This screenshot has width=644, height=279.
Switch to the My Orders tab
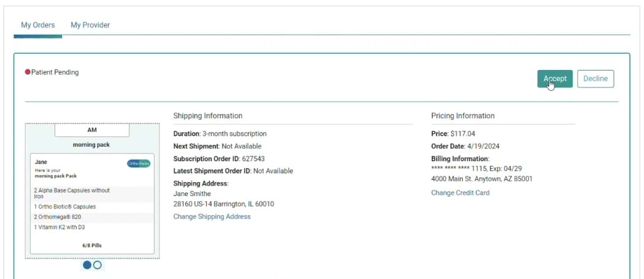pyautogui.click(x=37, y=25)
